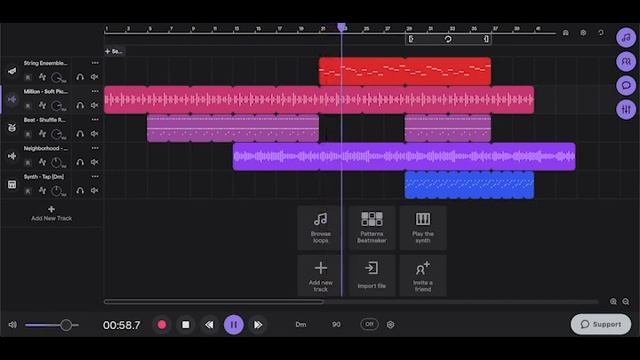This screenshot has height=360, width=640.
Task: Click the master volume slider handle
Action: coord(66,325)
